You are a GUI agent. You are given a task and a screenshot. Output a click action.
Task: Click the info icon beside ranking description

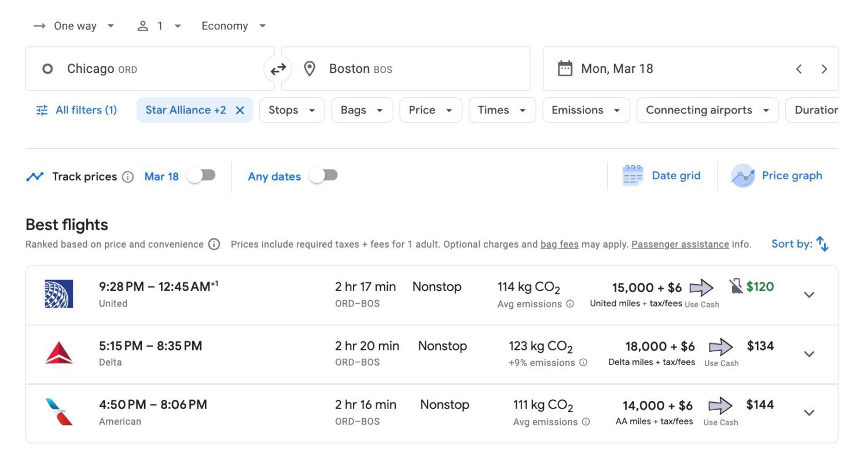tap(214, 245)
